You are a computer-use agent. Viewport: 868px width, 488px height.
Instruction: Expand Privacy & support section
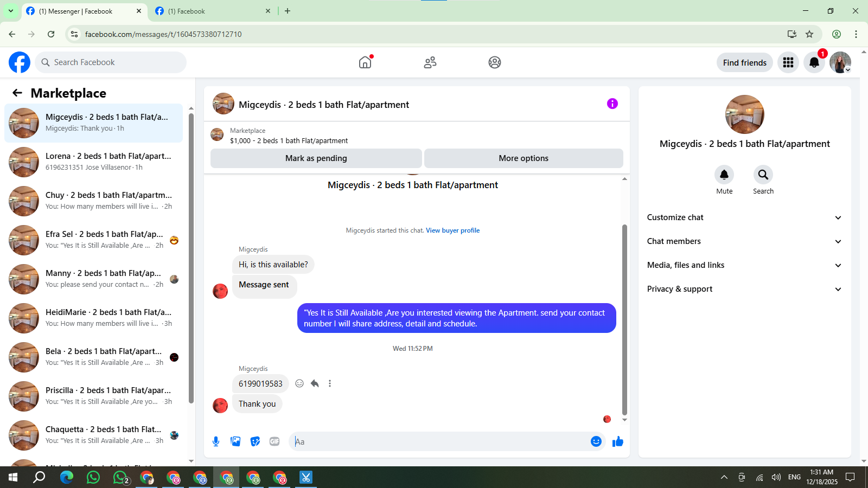coord(745,289)
